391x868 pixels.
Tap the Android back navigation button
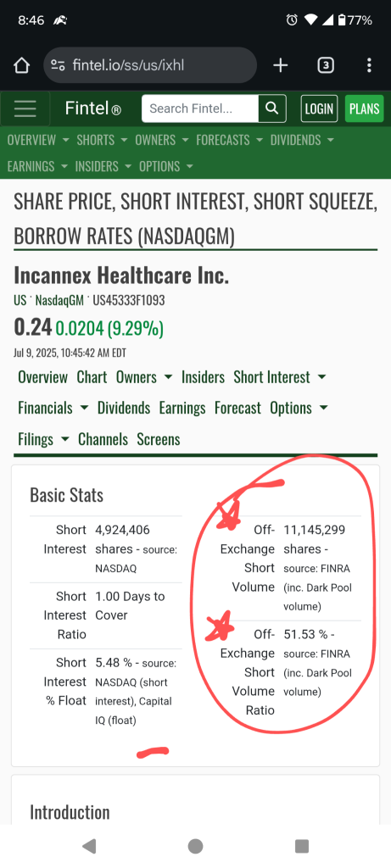88,846
